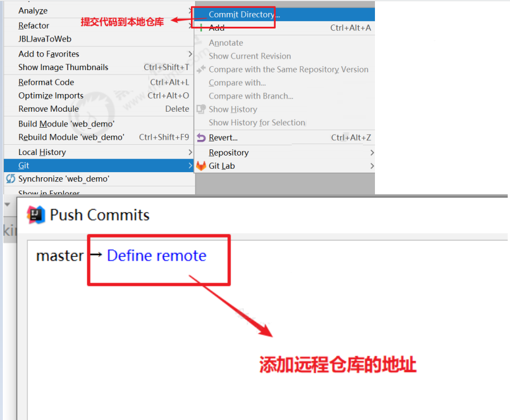Click the small dropdown triangle beside dialog
The width and height of the screenshot is (510, 420).
7,205
